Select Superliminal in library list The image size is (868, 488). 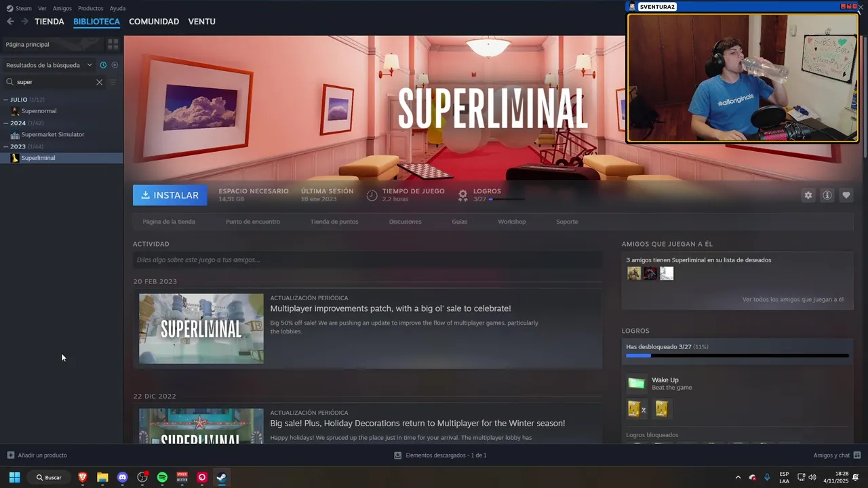coord(62,158)
